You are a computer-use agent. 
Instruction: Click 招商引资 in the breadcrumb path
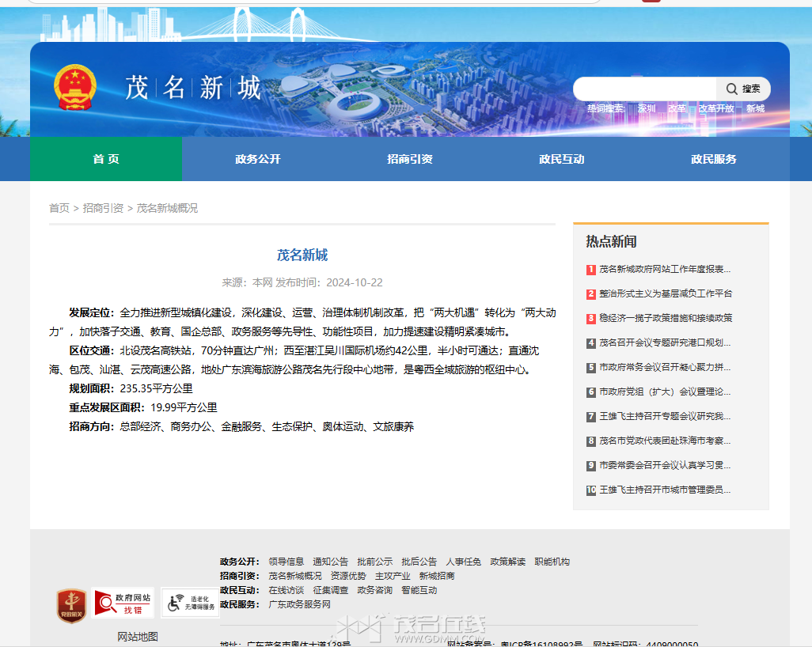pos(103,208)
